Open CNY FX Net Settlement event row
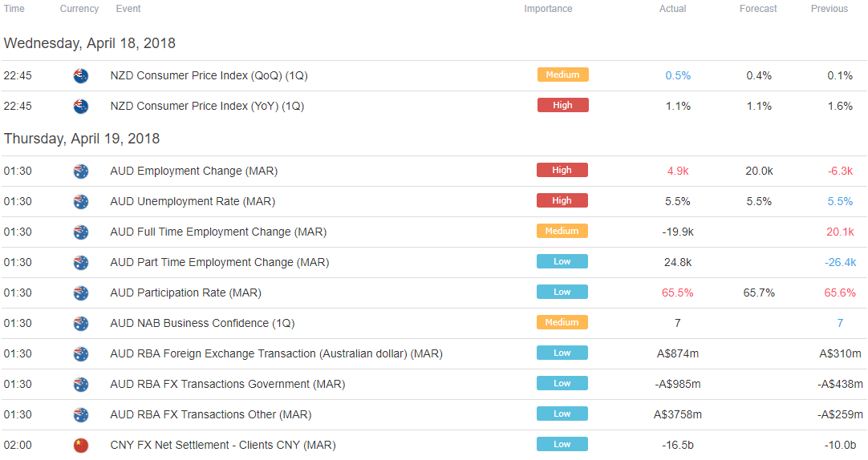This screenshot has width=868, height=460. tap(434, 445)
